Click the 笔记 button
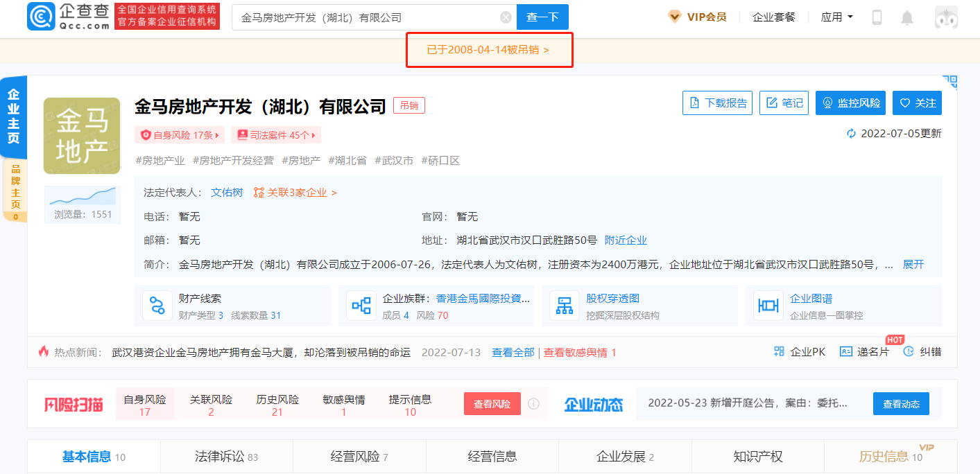 (784, 103)
